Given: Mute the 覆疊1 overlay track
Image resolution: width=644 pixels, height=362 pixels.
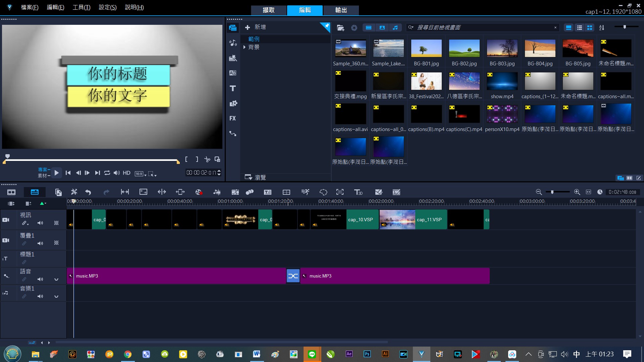Looking at the screenshot, I should click(x=40, y=243).
